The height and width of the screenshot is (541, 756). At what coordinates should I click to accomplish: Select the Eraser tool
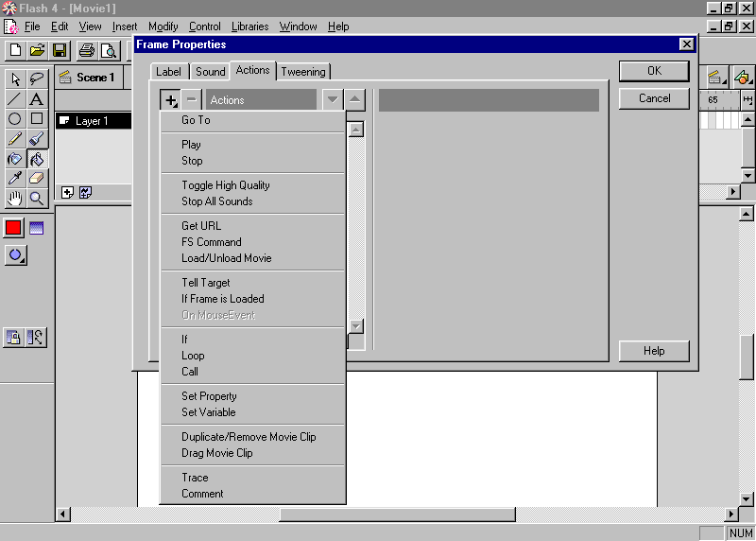click(x=37, y=179)
